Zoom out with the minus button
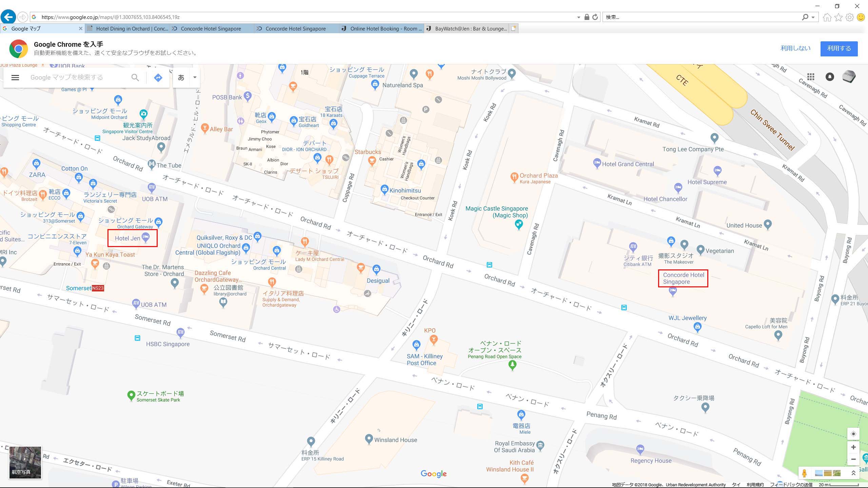This screenshot has width=868, height=488. tap(853, 459)
